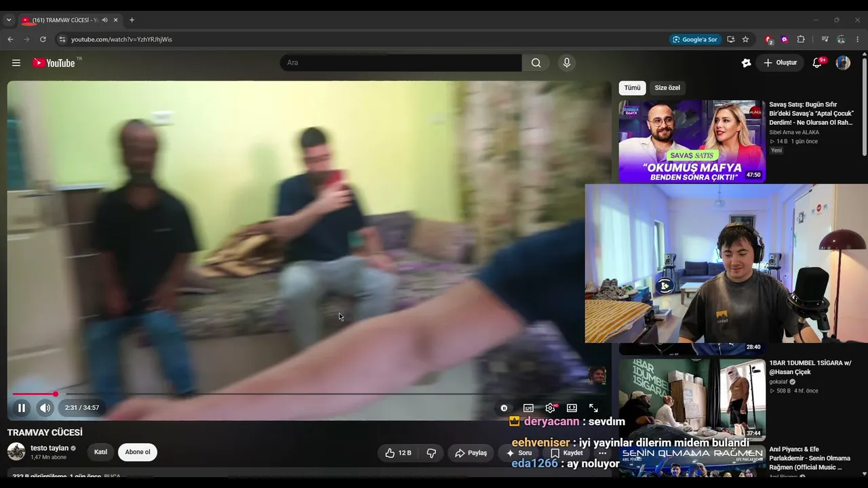The width and height of the screenshot is (868, 488).
Task: Open more actions three-dot menu under video
Action: click(x=602, y=453)
